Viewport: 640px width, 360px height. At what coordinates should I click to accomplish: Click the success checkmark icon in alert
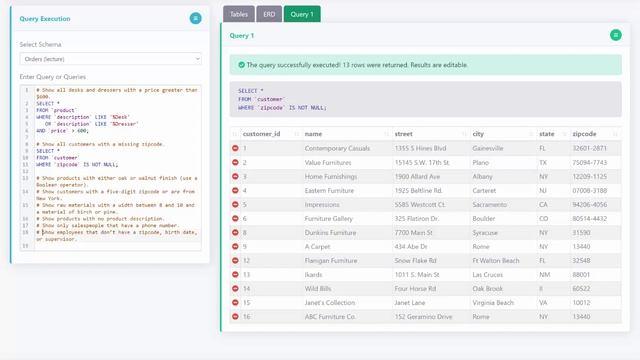(241, 65)
